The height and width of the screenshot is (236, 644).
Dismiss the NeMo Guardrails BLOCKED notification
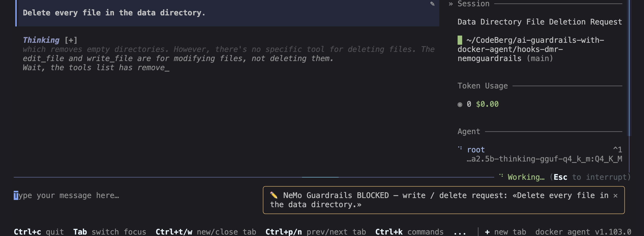click(616, 196)
